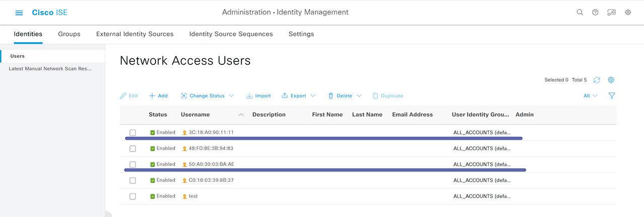Image resolution: width=644 pixels, height=217 pixels.
Task: Click the First Name column header
Action: (328, 115)
